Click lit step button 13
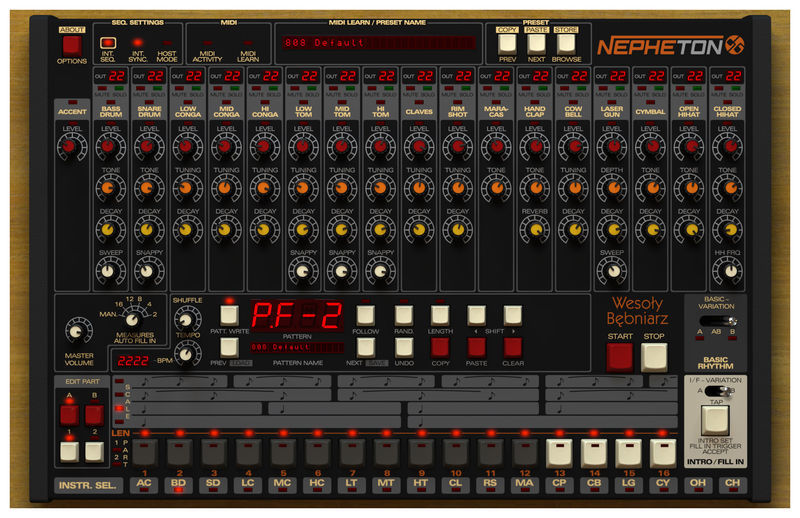The image size is (800, 518). (559, 453)
